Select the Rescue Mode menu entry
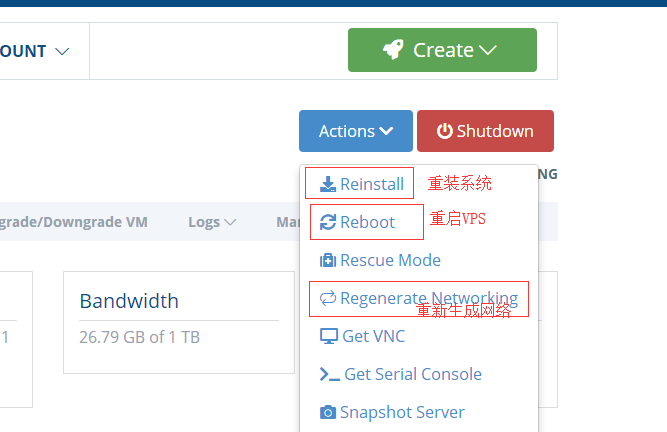667x432 pixels. pyautogui.click(x=390, y=260)
